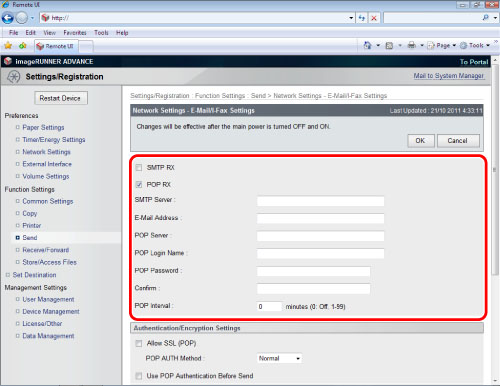Click the Print icon in command bar
Image resolution: width=500 pixels, height=386 pixels.
[x=412, y=45]
